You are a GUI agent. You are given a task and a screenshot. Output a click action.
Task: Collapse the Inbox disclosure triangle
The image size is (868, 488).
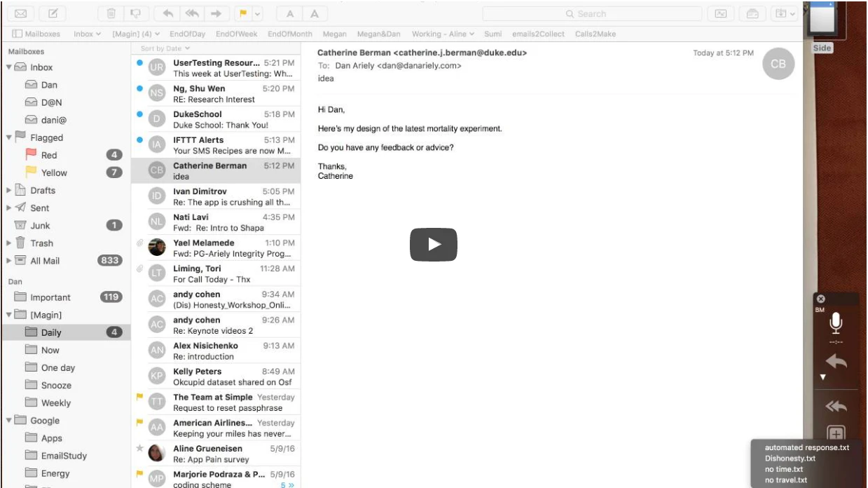pyautogui.click(x=9, y=67)
